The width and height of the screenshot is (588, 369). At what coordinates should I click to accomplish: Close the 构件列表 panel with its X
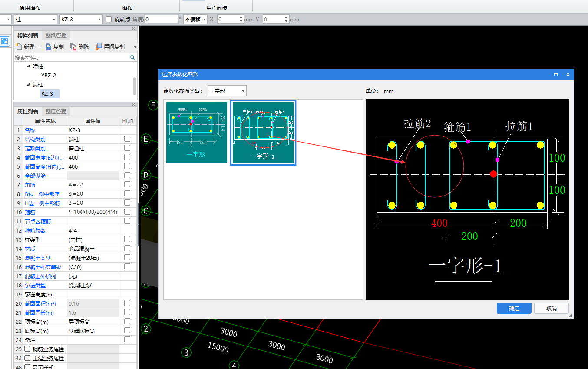pos(133,30)
